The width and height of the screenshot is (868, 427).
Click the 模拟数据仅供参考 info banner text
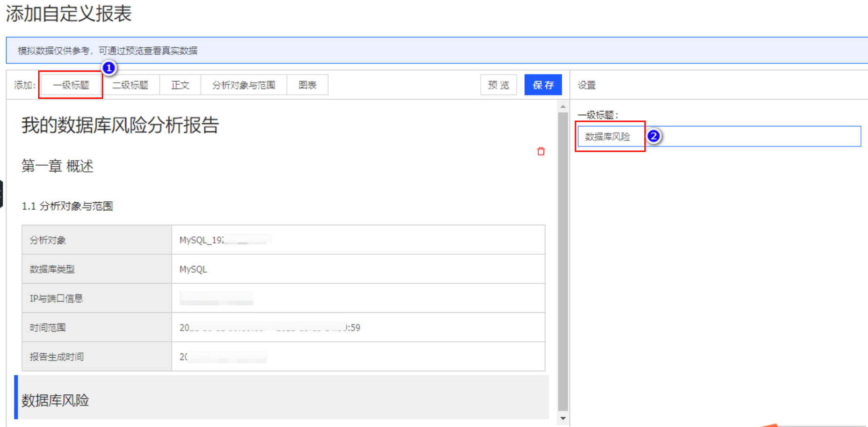tap(108, 51)
